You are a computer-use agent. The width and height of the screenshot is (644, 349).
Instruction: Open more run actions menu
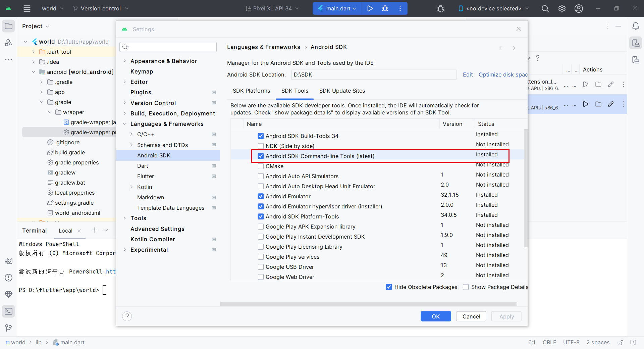coord(400,8)
